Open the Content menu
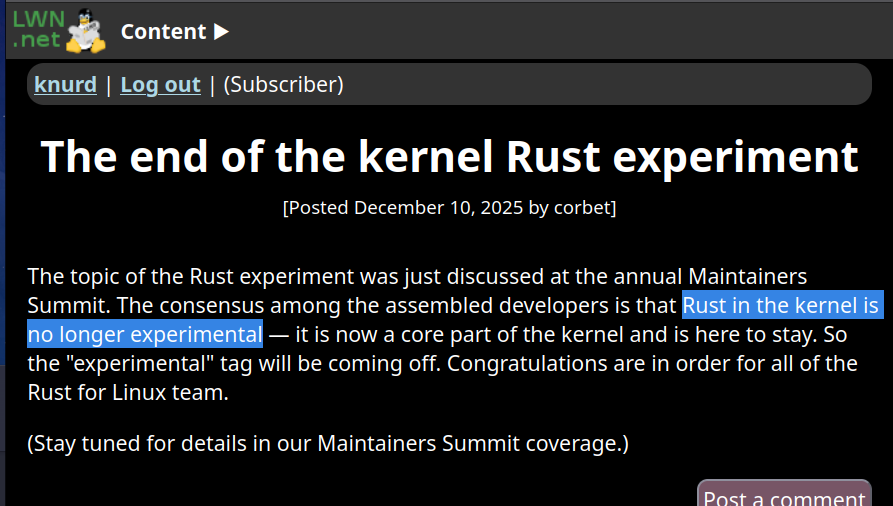The height and width of the screenshot is (506, 893). click(x=163, y=31)
